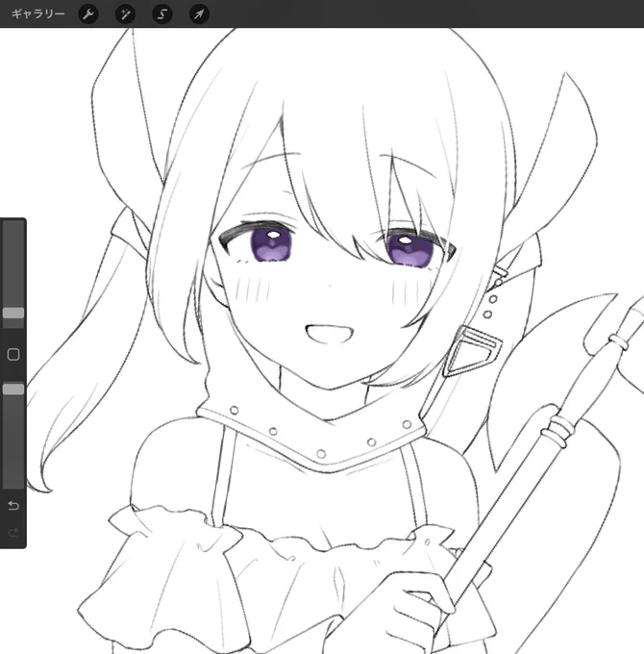Image resolution: width=644 pixels, height=654 pixels.
Task: Activate the Transform arrow tool
Action: tap(199, 14)
